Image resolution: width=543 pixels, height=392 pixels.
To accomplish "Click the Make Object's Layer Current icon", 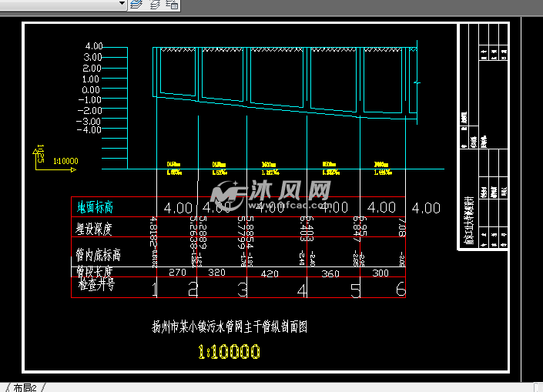I will pos(136,5).
